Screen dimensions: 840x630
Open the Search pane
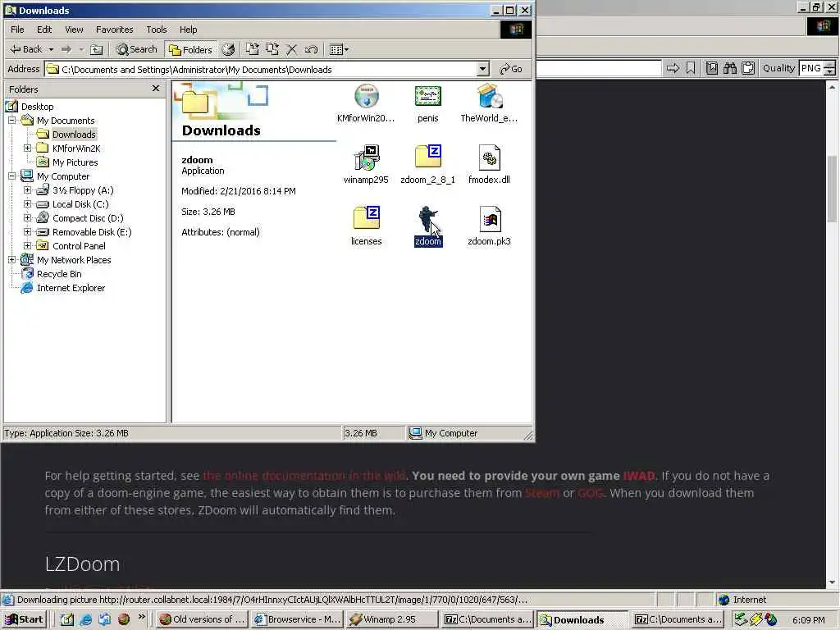(137, 49)
